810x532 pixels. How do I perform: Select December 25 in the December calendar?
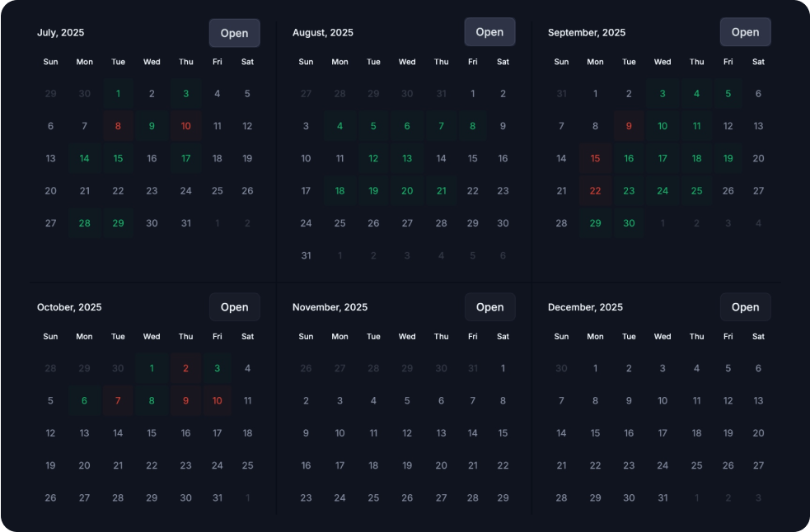[696, 465]
